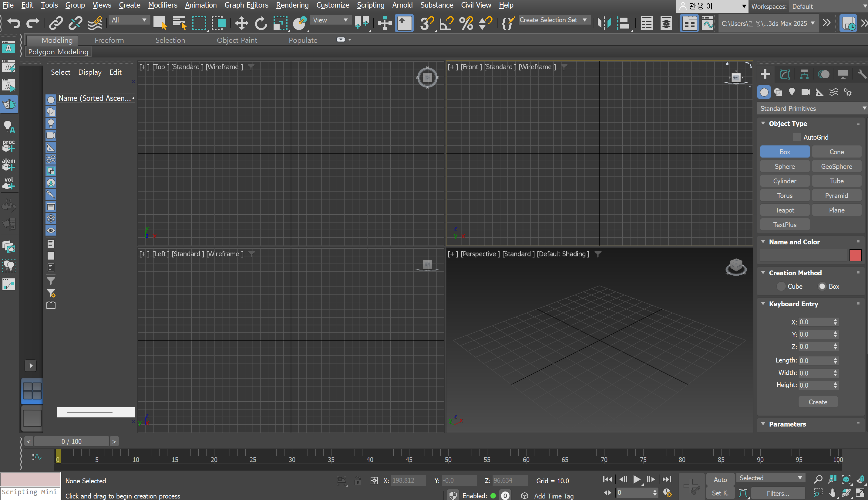Click the Teapot primitive button

coord(785,210)
